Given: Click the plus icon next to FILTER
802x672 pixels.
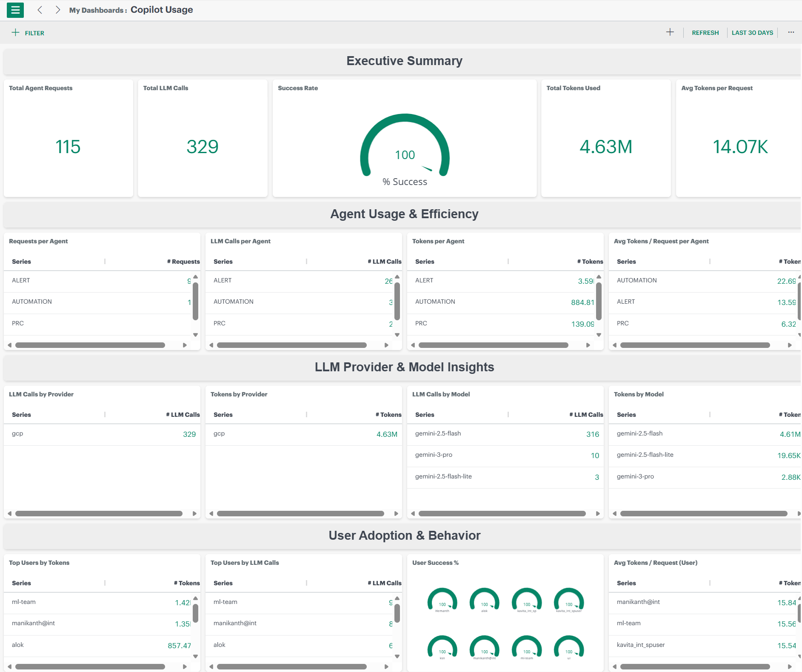Looking at the screenshot, I should point(15,33).
